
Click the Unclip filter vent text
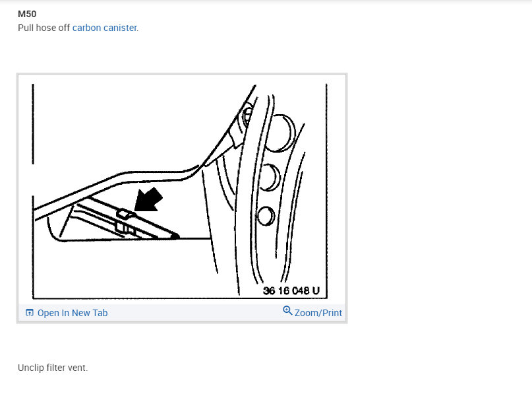coord(53,368)
